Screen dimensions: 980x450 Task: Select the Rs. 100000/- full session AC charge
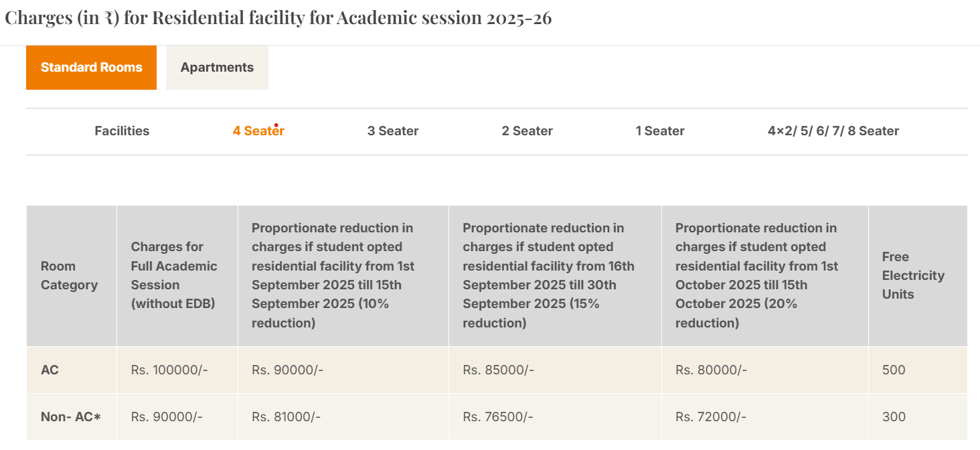(x=167, y=369)
